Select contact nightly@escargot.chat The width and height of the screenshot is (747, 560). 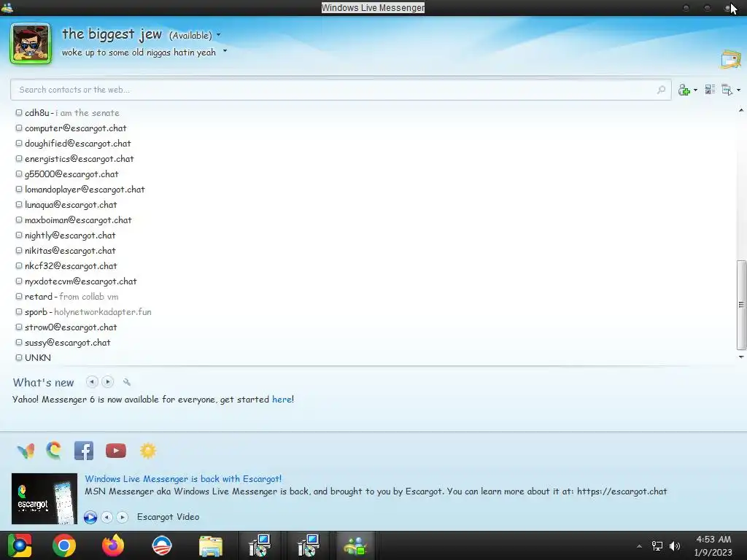click(65, 236)
